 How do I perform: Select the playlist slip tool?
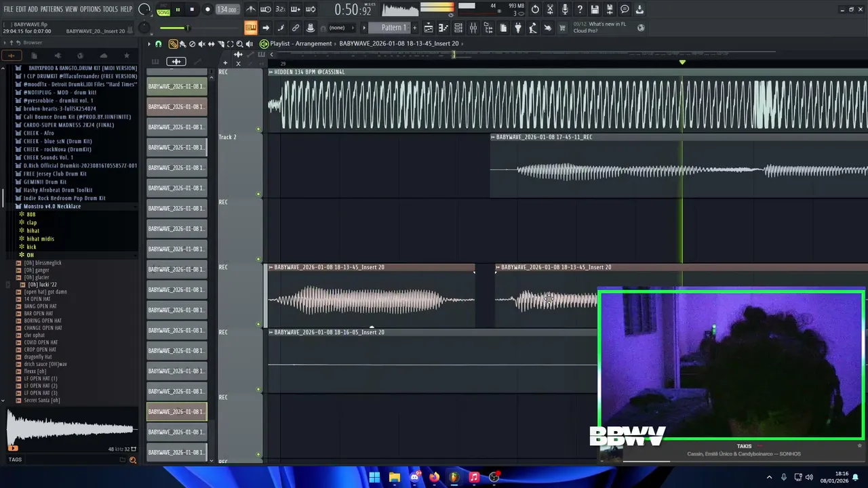click(212, 44)
